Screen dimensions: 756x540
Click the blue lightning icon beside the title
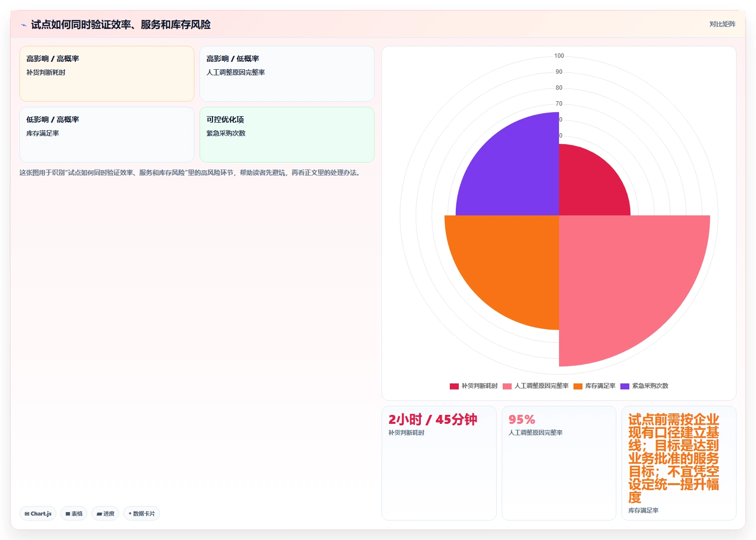click(23, 25)
